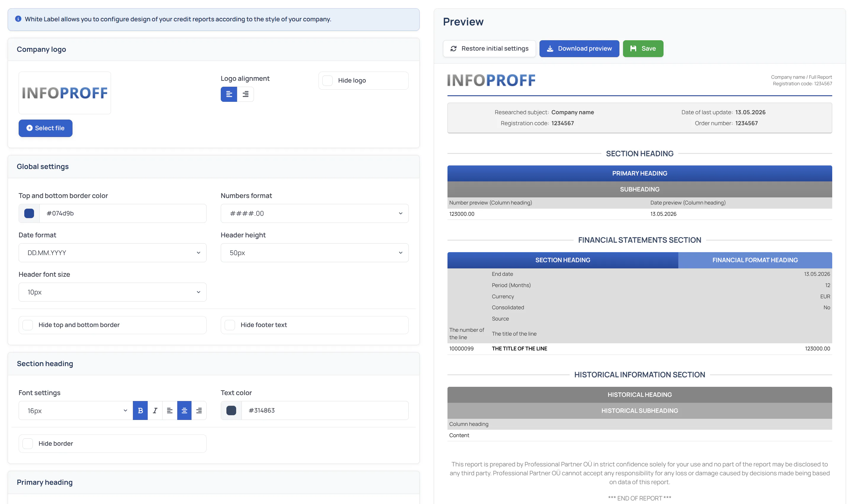Screen dimensions: 855x504
Task: Set logo alignment to left
Action: [x=229, y=94]
